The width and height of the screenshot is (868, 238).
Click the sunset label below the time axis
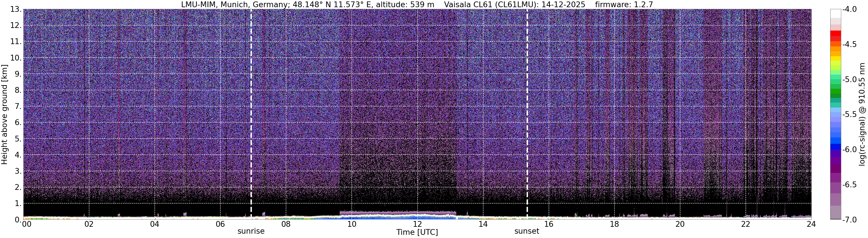[527, 231]
